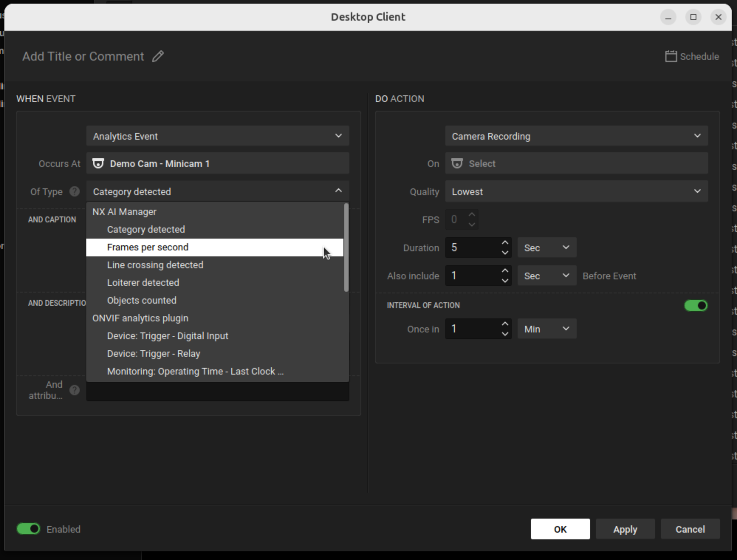737x560 pixels.
Task: Click the Cancel button
Action: pyautogui.click(x=690, y=529)
